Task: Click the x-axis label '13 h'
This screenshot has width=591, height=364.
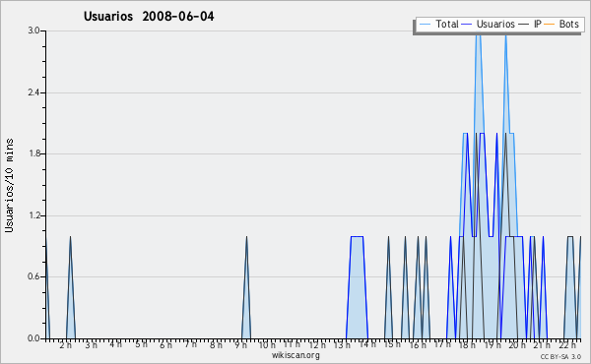Action: click(x=342, y=344)
